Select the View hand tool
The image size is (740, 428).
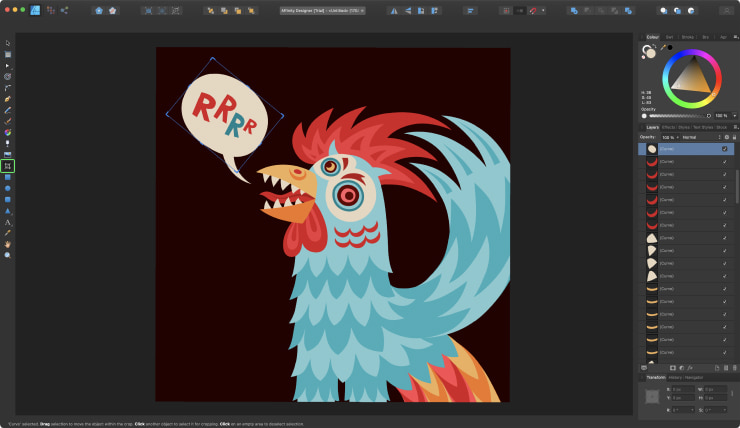[8, 244]
